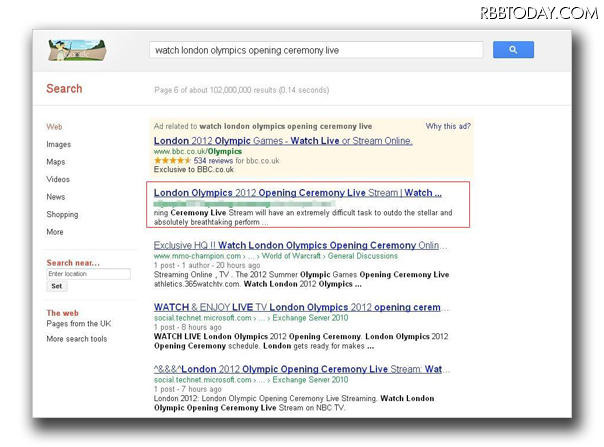The width and height of the screenshot is (604, 447).
Task: Click the Enter location field
Action: (88, 274)
